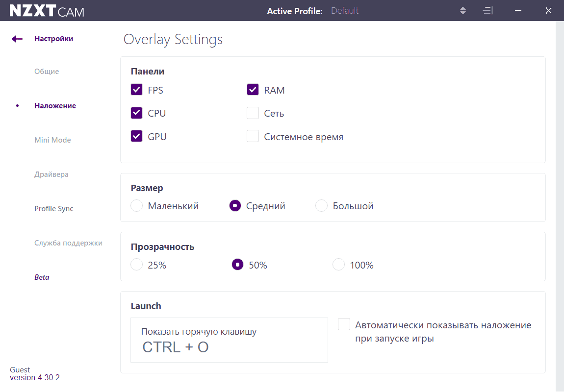
Task: Open the profile switcher up-down arrows
Action: [463, 11]
